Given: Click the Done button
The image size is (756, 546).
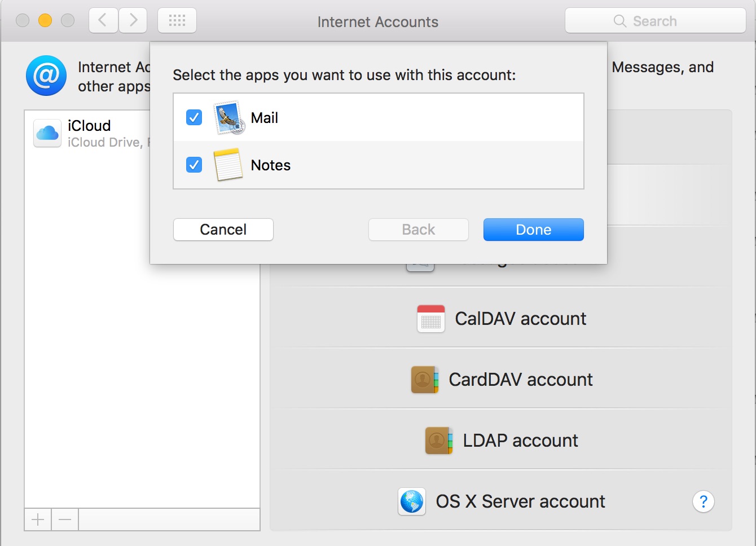Looking at the screenshot, I should (533, 230).
